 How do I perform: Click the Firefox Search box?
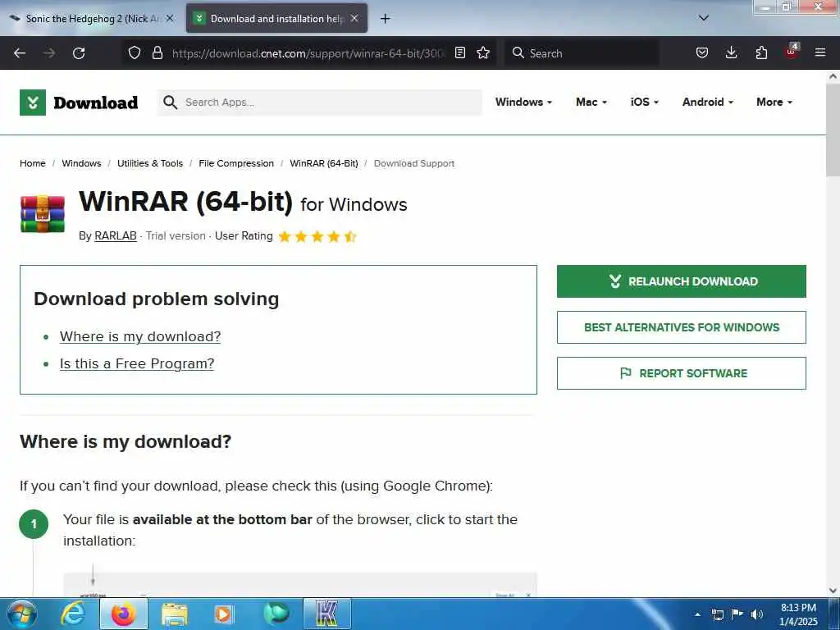pos(582,53)
